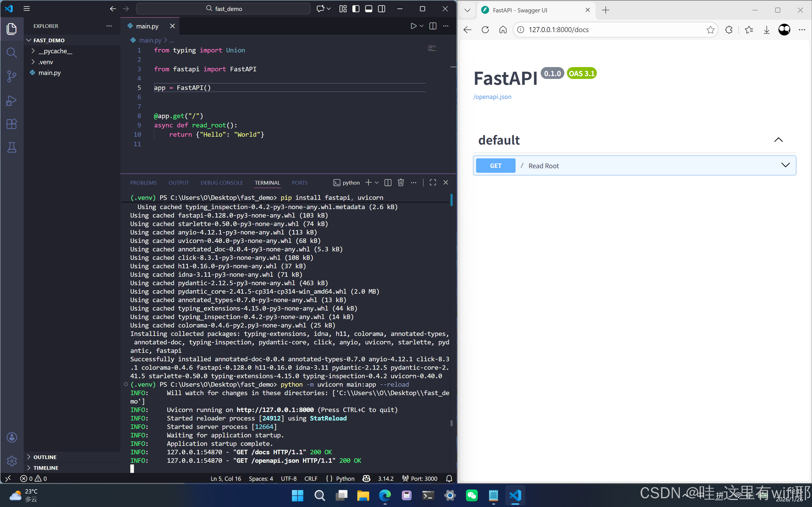Toggle the primary side bar
The height and width of the screenshot is (507, 812).
click(x=356, y=9)
